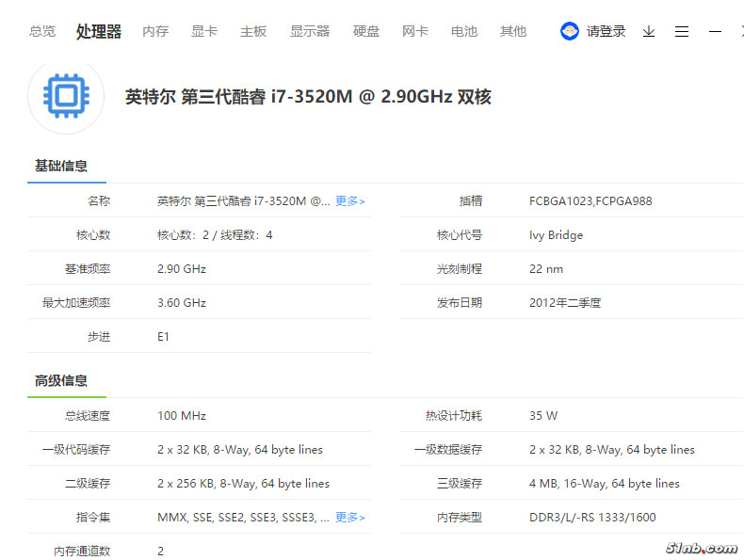Open the hamburger menu icon
The image size is (744, 560).
tap(682, 31)
